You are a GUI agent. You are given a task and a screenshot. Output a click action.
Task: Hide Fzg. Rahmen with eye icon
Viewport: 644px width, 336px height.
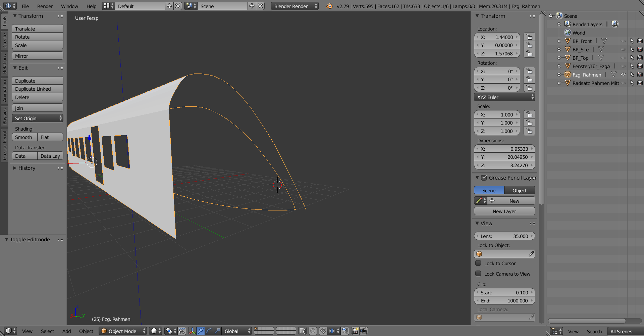click(623, 75)
